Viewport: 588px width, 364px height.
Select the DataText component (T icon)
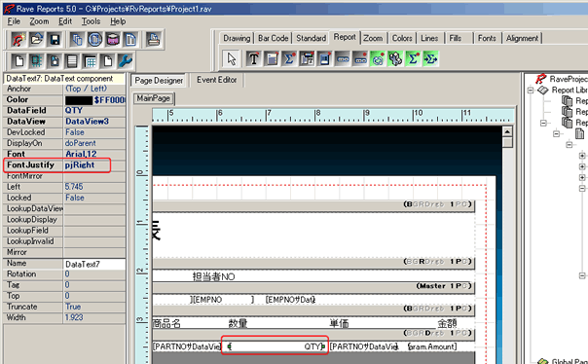[x=253, y=58]
